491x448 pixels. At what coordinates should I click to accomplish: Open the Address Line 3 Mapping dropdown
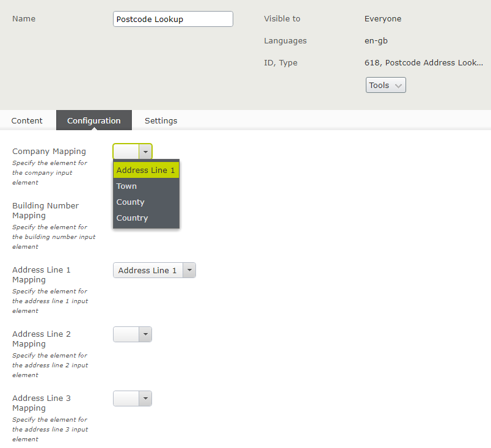pos(133,398)
